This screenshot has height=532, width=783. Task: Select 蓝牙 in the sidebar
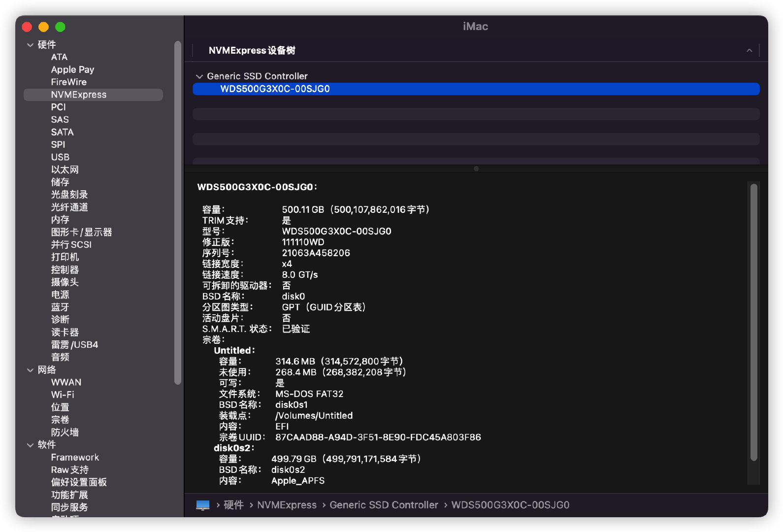[60, 307]
